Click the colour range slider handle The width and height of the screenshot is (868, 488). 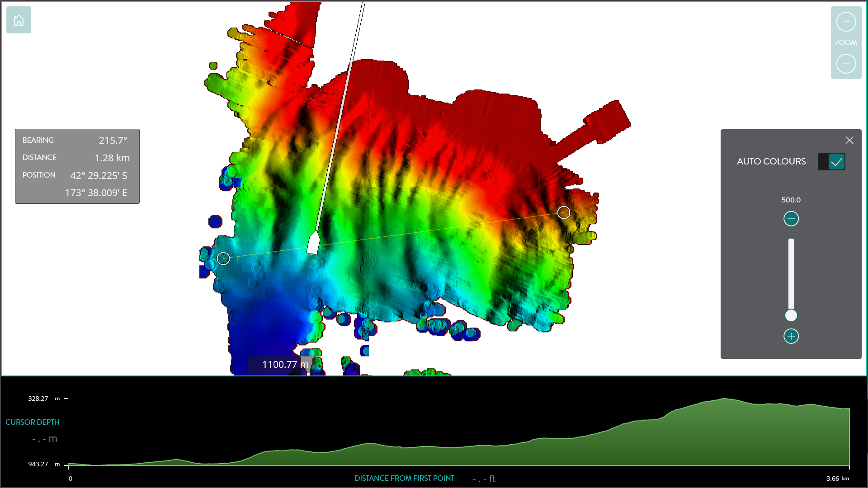tap(791, 315)
